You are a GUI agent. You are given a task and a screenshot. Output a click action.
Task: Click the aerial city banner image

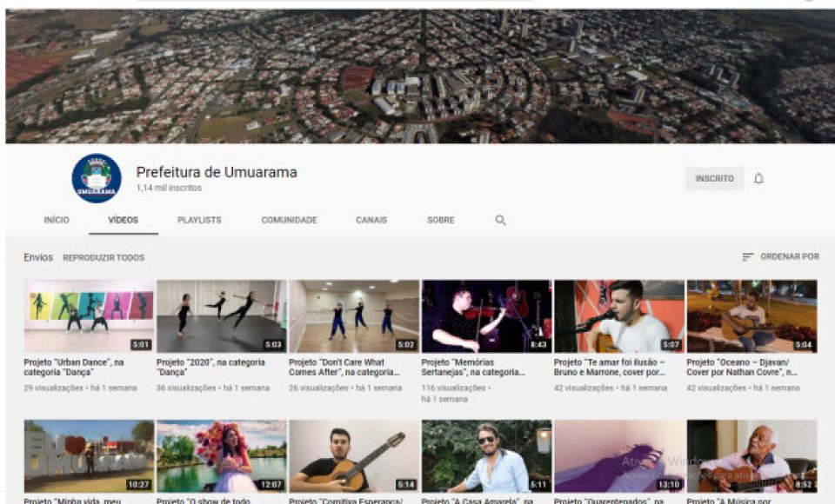tap(419, 76)
